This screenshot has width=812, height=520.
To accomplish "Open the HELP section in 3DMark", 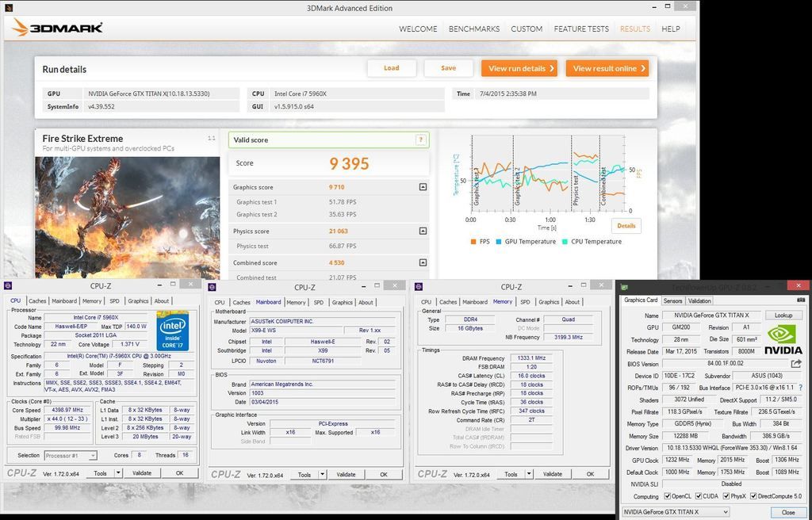I will coord(671,29).
